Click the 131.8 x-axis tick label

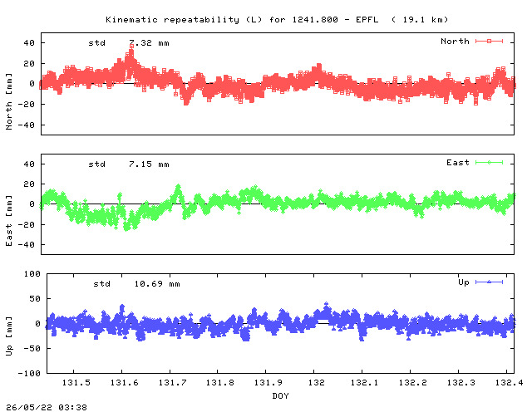220,382
